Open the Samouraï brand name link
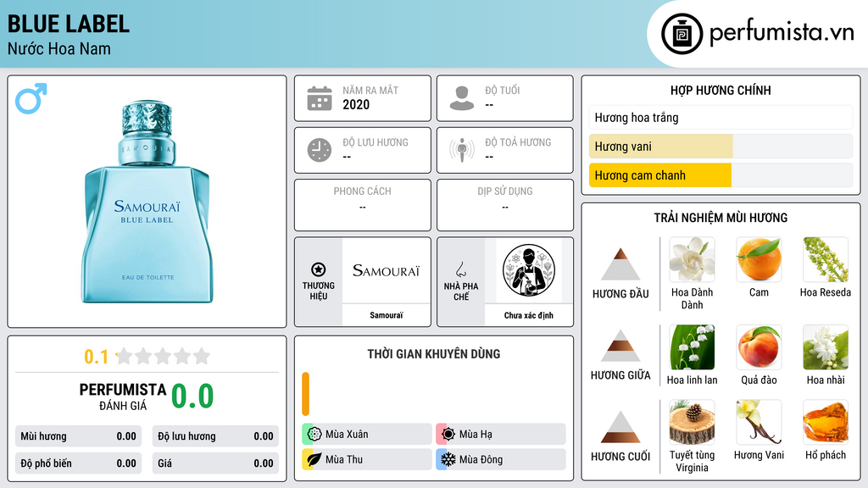 (x=387, y=315)
